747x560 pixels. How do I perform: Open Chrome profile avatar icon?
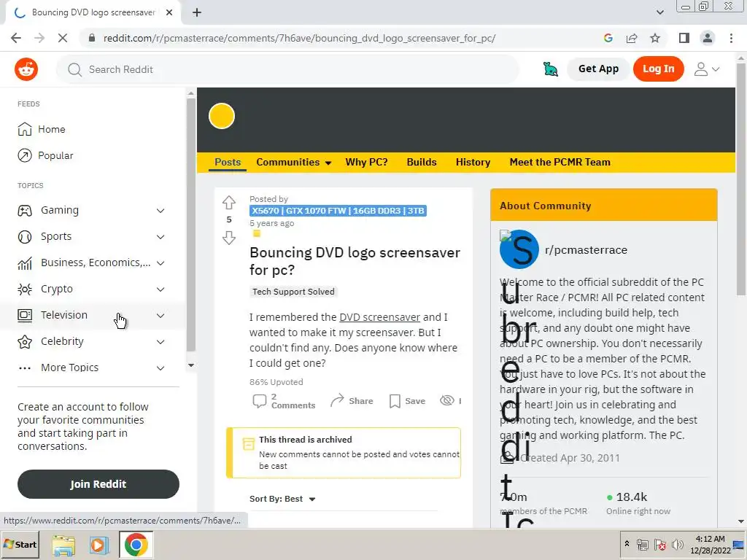click(708, 38)
